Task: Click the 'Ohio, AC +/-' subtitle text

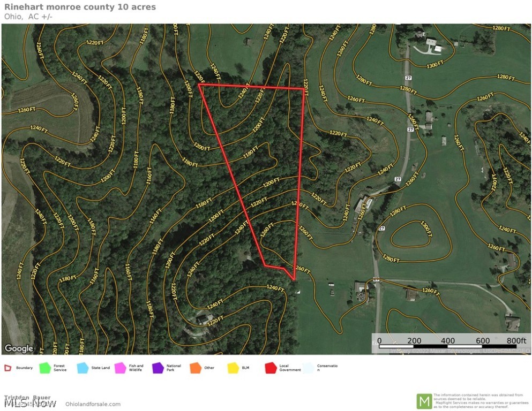Action: (x=28, y=16)
